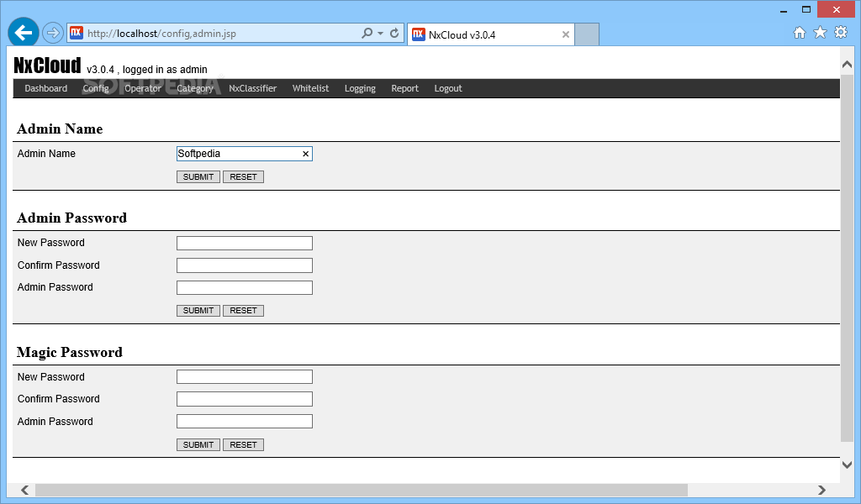
Task: Open the Operator menu item
Action: point(143,88)
